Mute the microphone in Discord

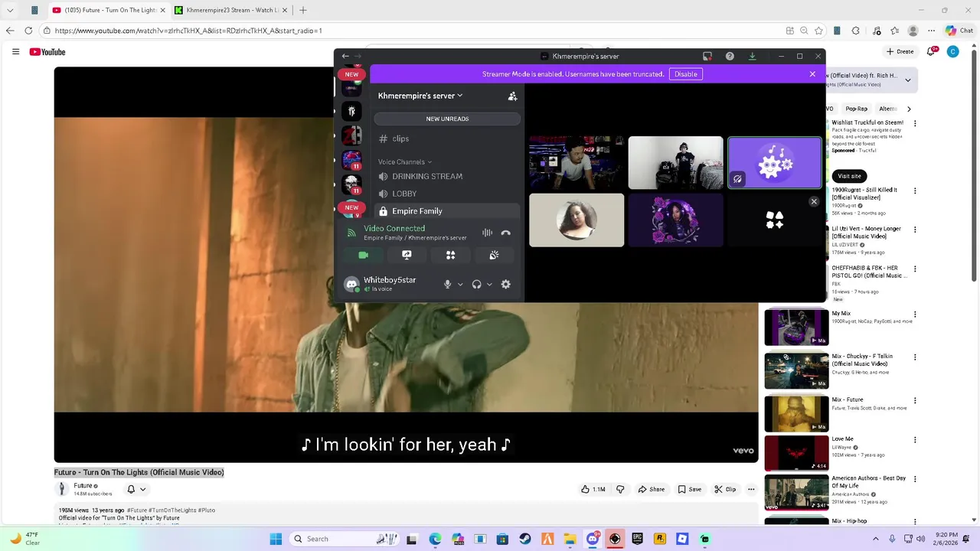[447, 284]
